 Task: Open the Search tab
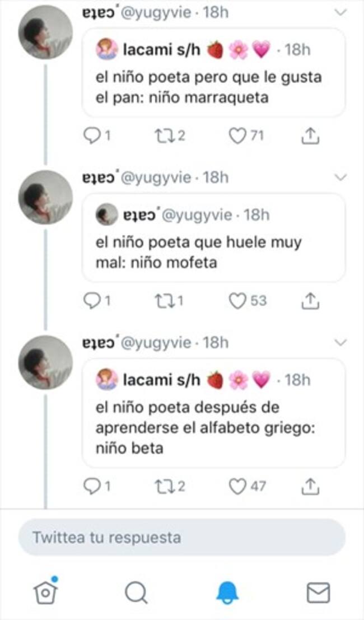pyautogui.click(x=136, y=592)
